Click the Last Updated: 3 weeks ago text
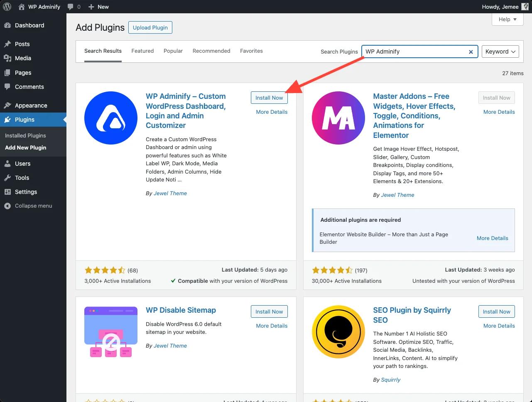This screenshot has height=402, width=532. [480, 270]
